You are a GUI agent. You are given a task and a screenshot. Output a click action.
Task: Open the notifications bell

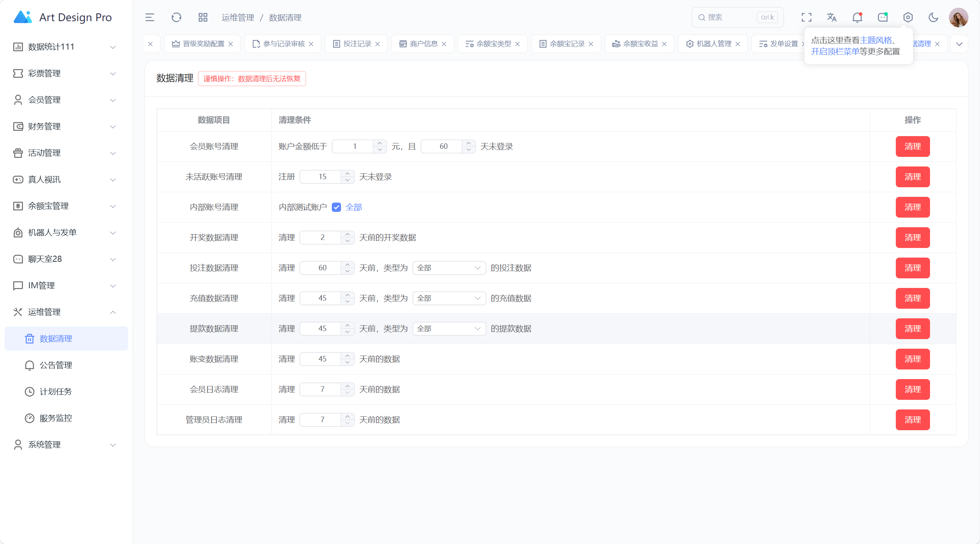(x=857, y=17)
